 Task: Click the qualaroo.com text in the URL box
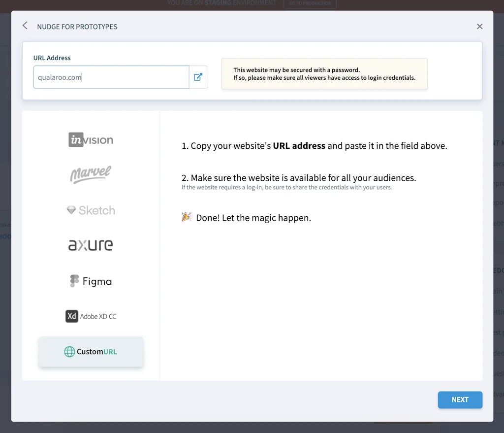point(59,77)
